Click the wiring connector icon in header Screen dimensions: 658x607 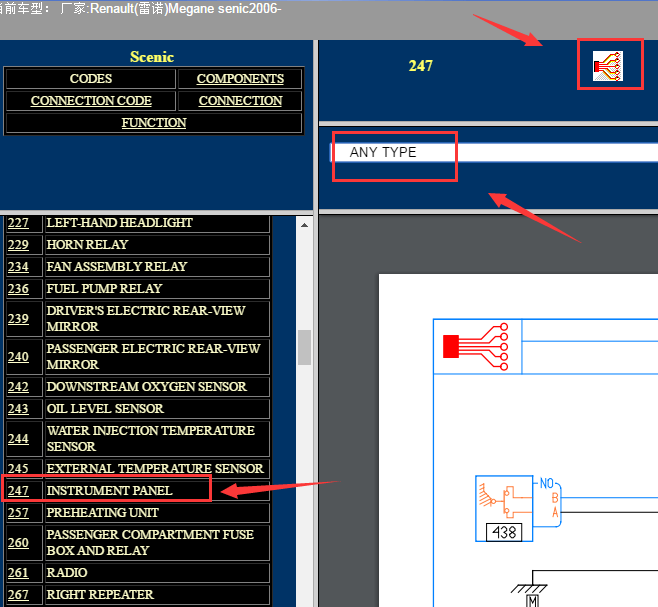point(608,65)
